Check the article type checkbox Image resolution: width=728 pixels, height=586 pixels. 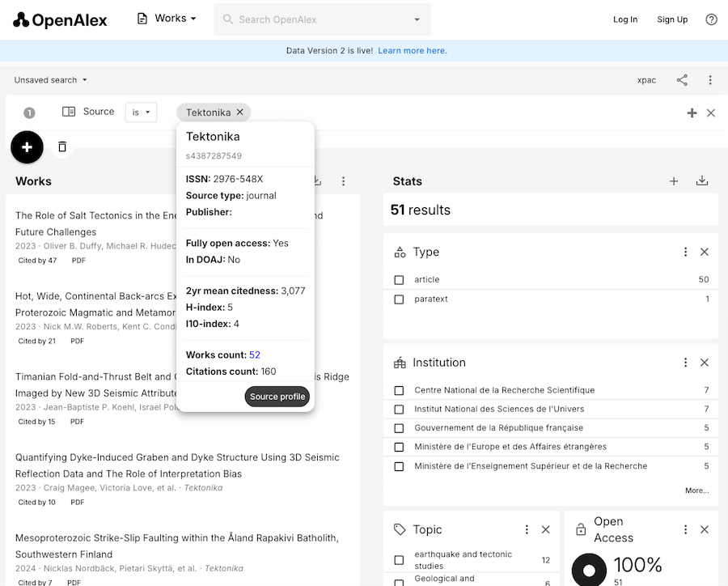tap(399, 280)
